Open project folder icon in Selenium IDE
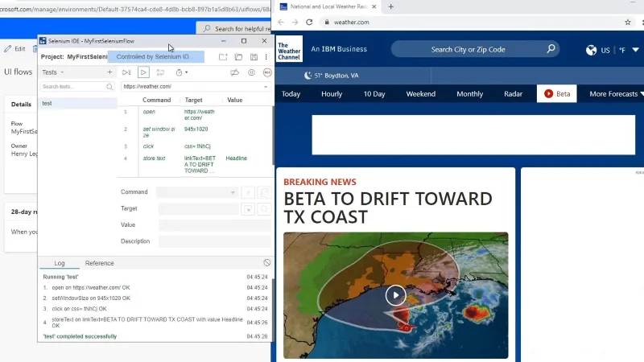Screen dimensions: 644x362 238,57
